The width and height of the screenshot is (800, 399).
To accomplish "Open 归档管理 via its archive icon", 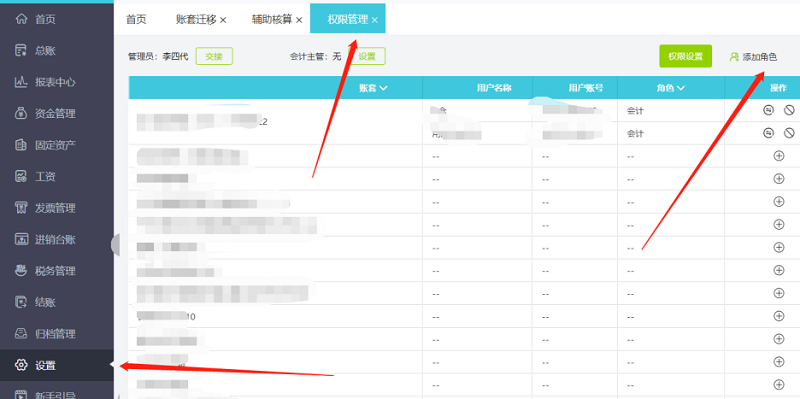I will click(x=21, y=334).
